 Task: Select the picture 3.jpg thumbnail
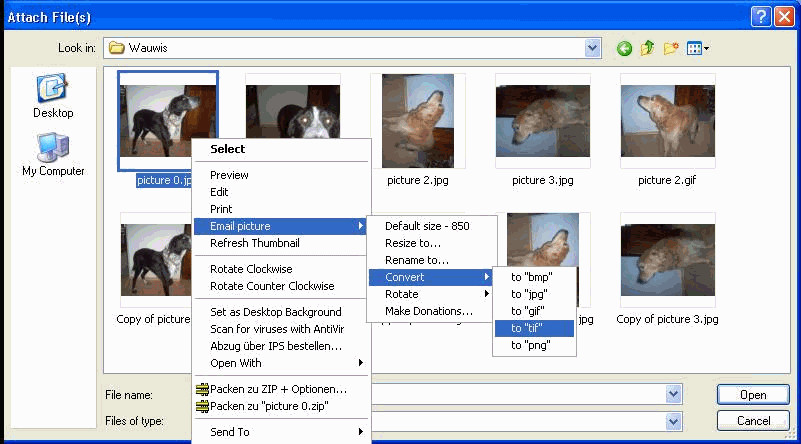pyautogui.click(x=543, y=121)
